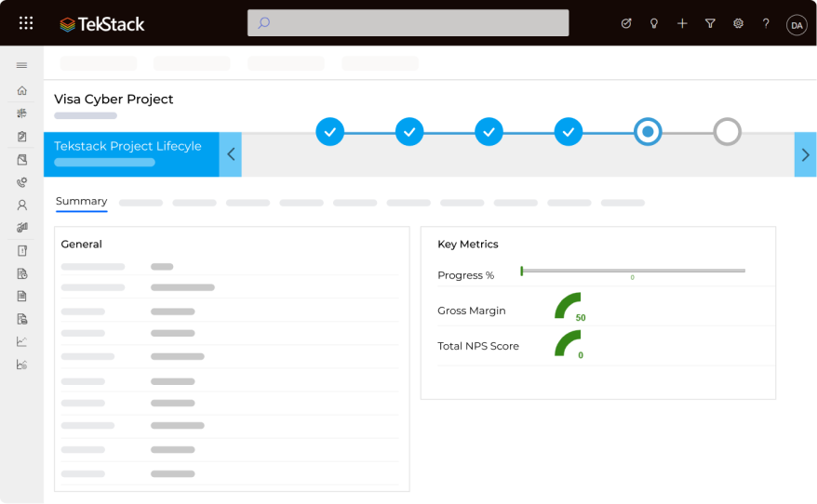817x504 pixels.
Task: Open the bar chart with gear icon
Action: tap(22, 228)
